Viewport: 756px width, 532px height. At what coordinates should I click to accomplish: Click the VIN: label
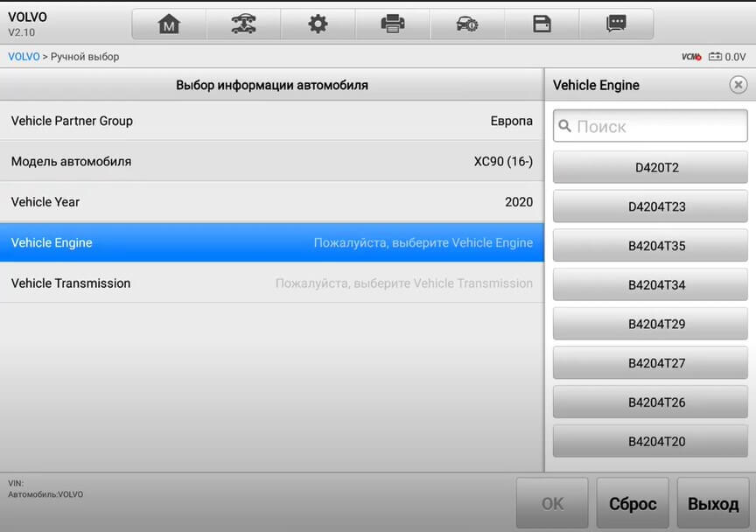click(16, 483)
